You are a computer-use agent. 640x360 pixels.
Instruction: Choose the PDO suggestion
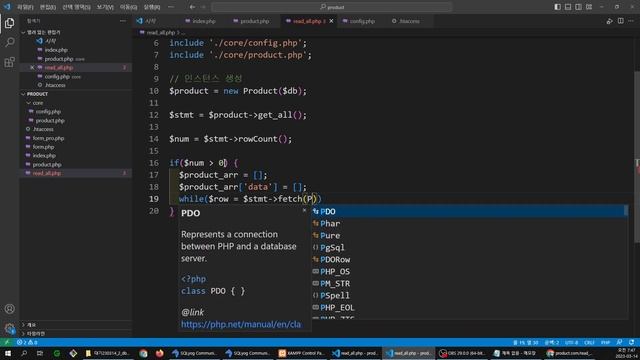[x=469, y=211]
